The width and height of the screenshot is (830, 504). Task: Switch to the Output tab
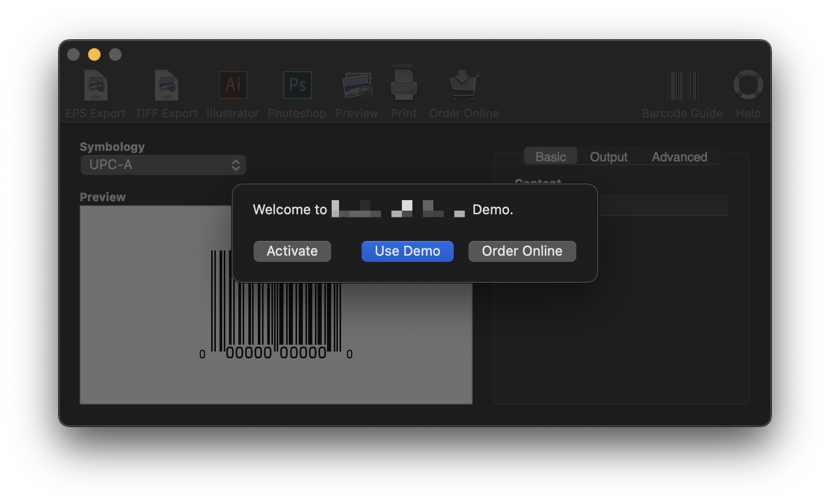tap(608, 157)
